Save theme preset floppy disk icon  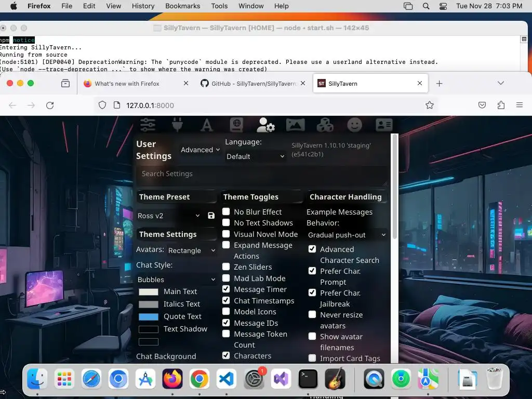[x=211, y=216]
